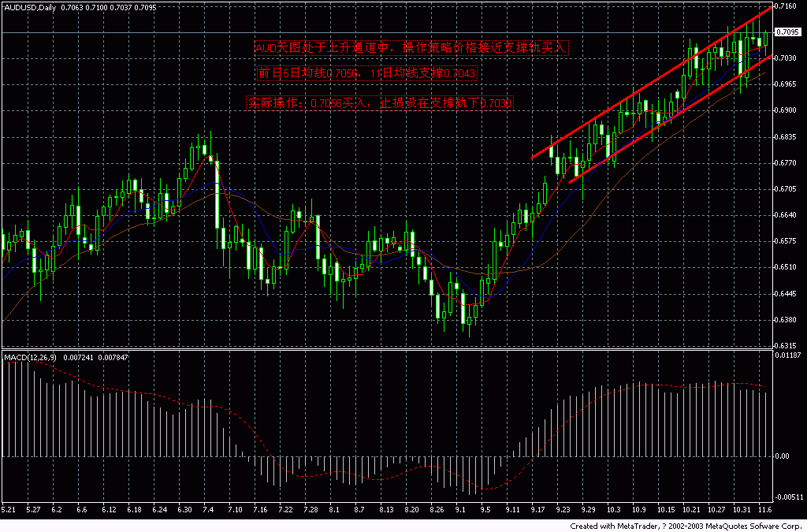Click the 11.6 date label
This screenshot has height=532, width=807.
tap(764, 509)
